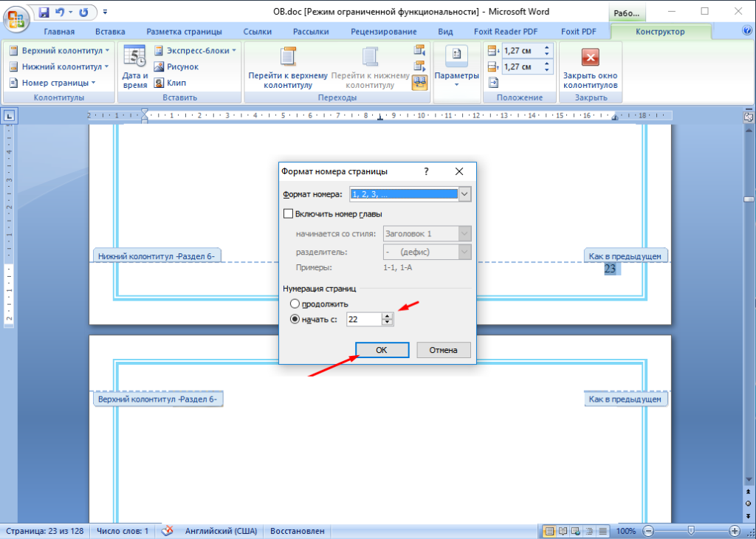Increase header from top distance spinner
Viewport: 756px width, 539px height.
pyautogui.click(x=547, y=48)
